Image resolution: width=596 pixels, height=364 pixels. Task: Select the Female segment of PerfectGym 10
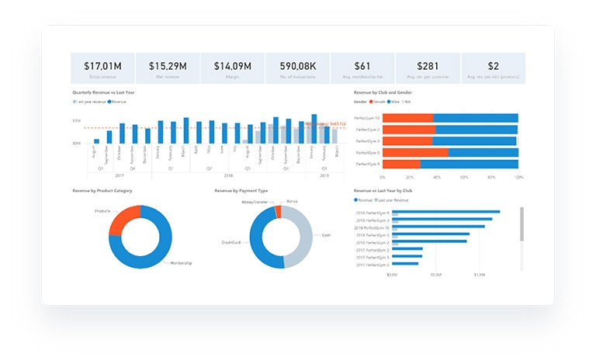click(x=408, y=118)
